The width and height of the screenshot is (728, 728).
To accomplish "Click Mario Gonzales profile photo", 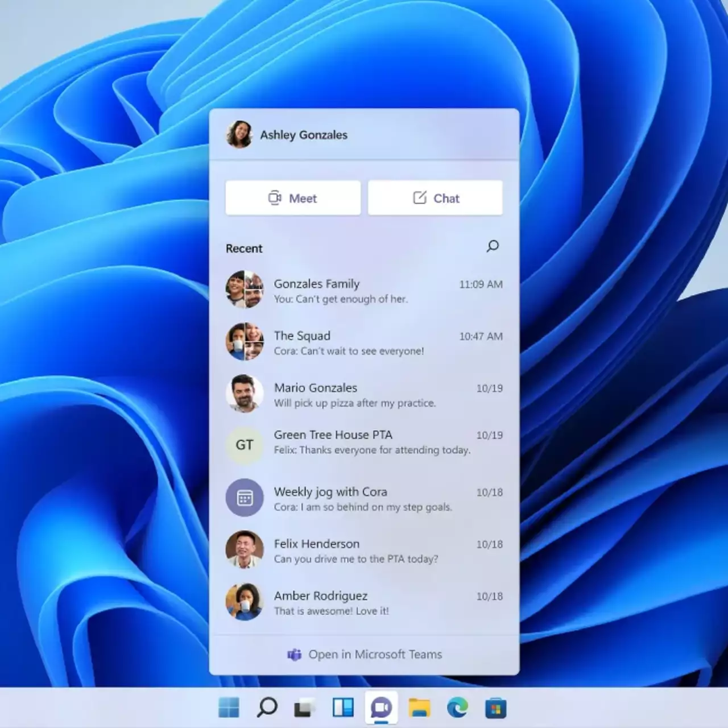I will coord(245,393).
